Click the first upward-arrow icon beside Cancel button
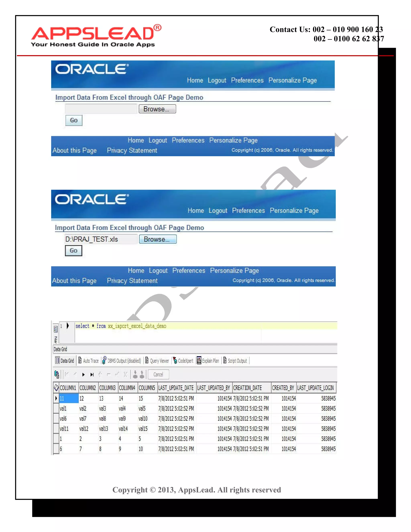 tap(135, 374)
